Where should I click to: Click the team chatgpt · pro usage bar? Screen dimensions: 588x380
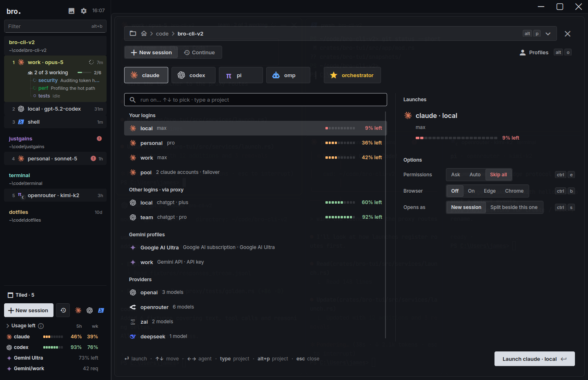[340, 217]
